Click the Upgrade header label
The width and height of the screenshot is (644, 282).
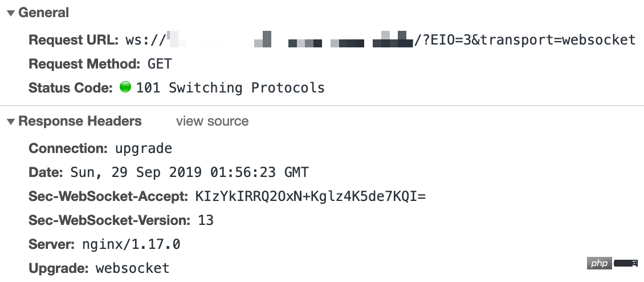pyautogui.click(x=59, y=268)
